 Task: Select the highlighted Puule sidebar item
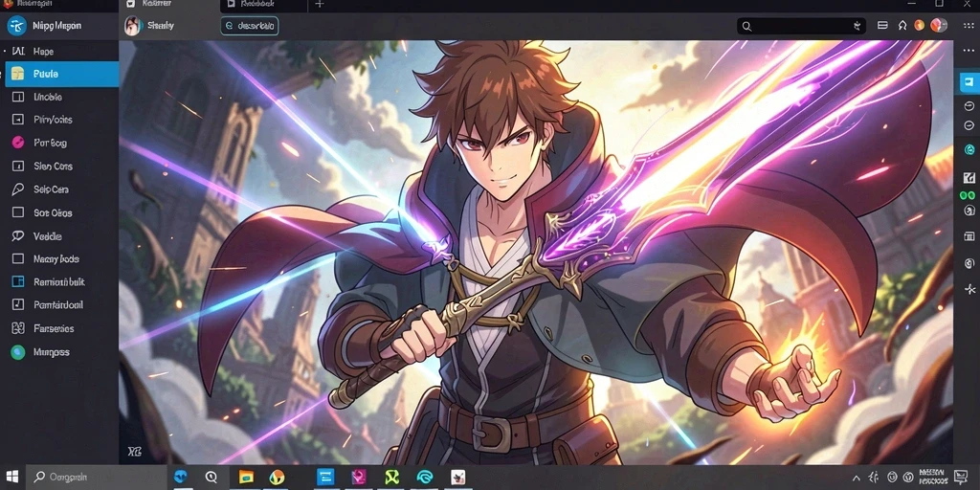(x=62, y=74)
